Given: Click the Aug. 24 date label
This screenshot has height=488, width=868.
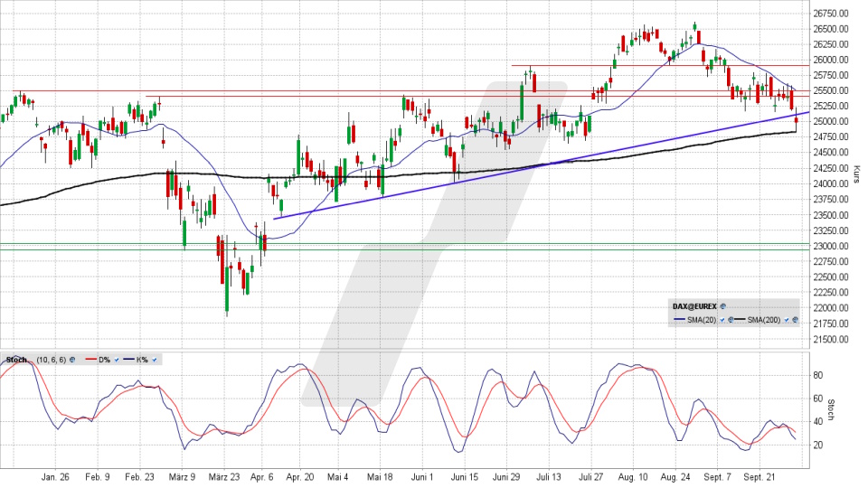Looking at the screenshot, I should (675, 477).
